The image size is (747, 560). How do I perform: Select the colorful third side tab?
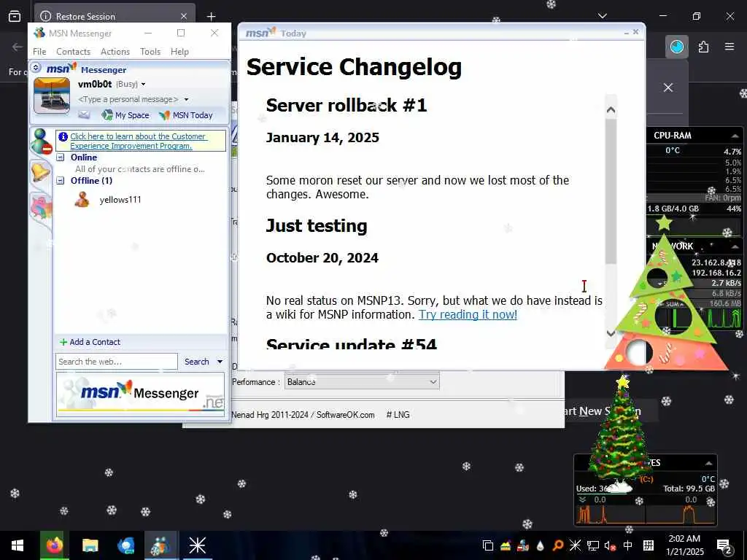[41, 208]
